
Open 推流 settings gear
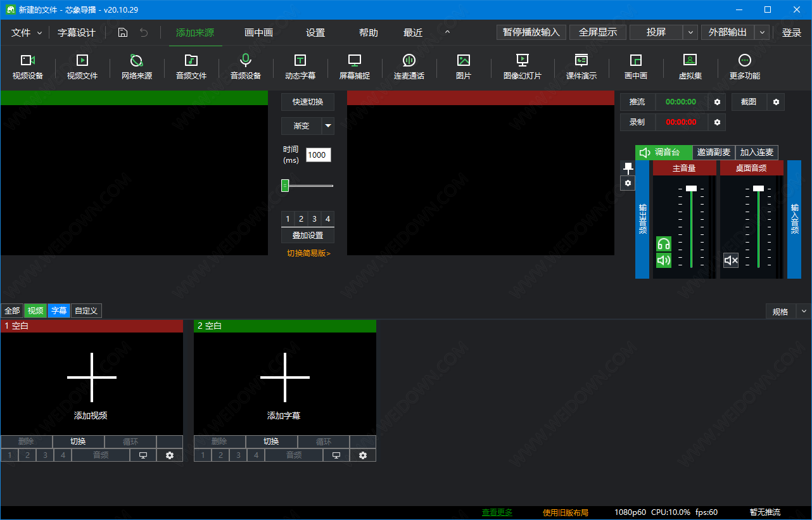(x=718, y=102)
